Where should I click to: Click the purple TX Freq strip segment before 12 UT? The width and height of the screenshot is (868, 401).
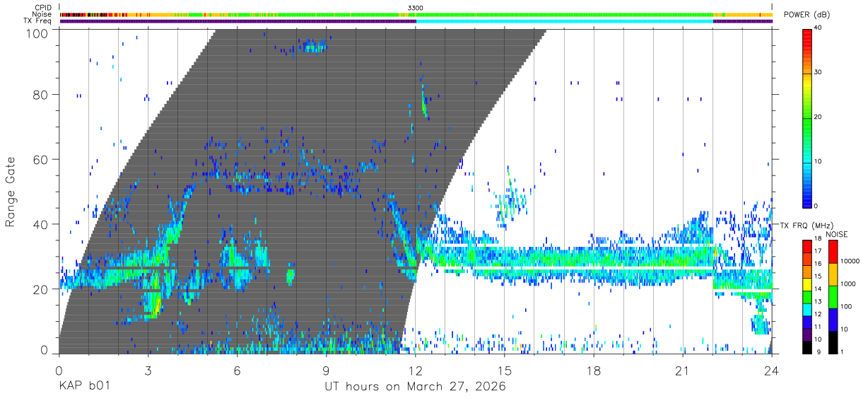click(238, 21)
